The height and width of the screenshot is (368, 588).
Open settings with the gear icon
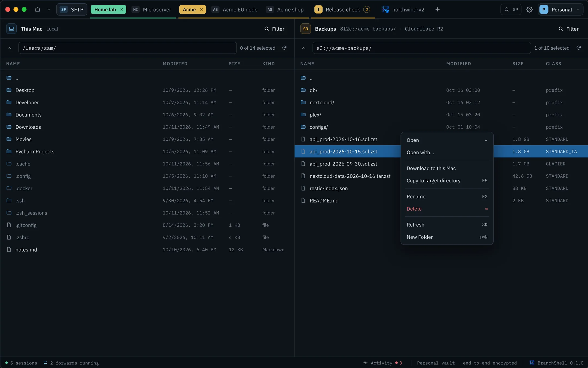[529, 10]
